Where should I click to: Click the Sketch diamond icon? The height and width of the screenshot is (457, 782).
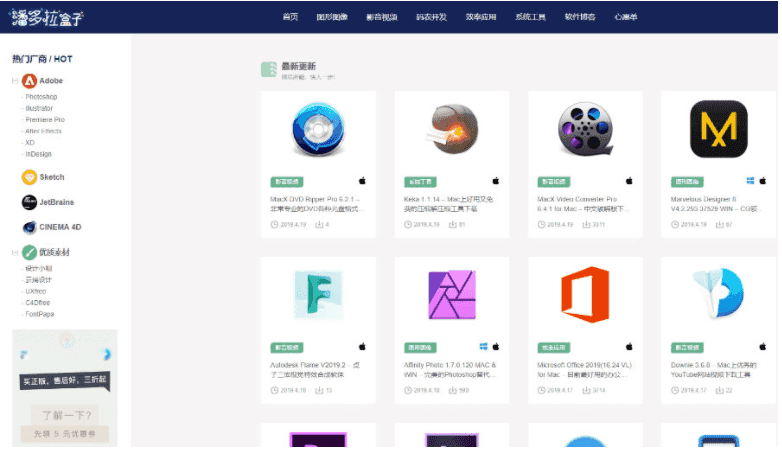tap(29, 177)
